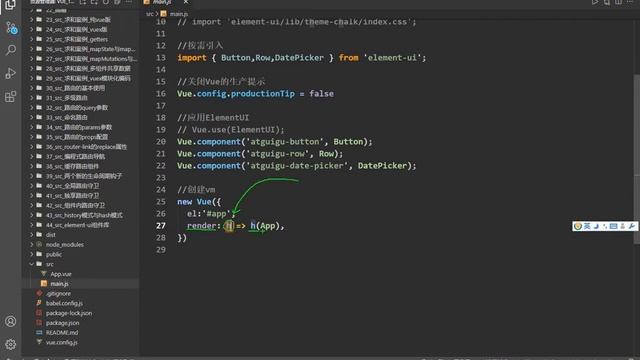
Task: Open the .gitignore file
Action: click(58, 293)
